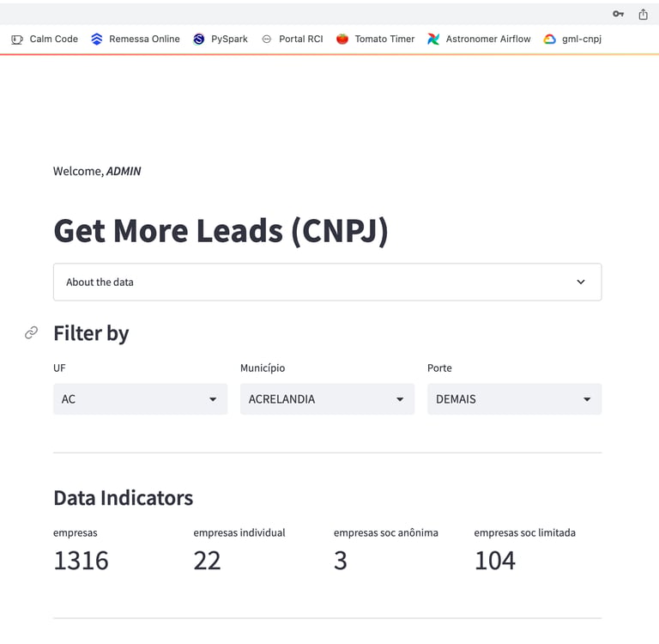The height and width of the screenshot is (644, 659).
Task: Click the empresas individual label
Action: click(239, 533)
